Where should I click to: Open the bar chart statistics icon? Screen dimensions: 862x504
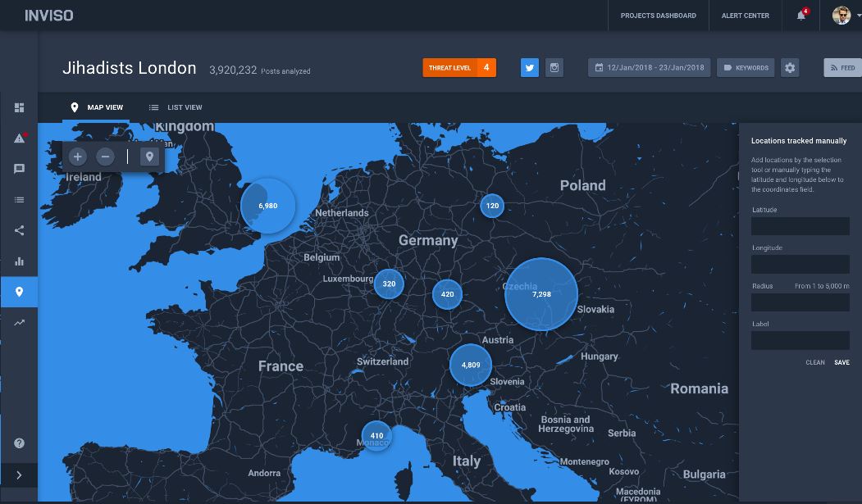coord(19,261)
